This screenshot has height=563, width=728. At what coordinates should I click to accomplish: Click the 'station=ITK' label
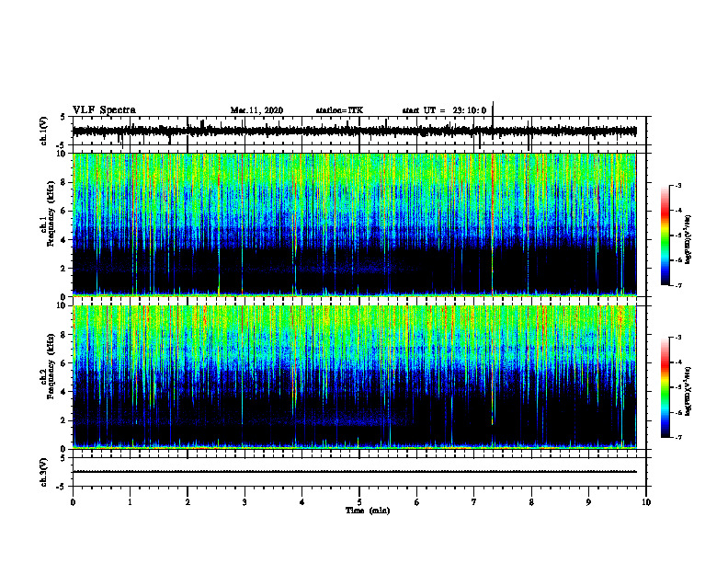tap(339, 110)
